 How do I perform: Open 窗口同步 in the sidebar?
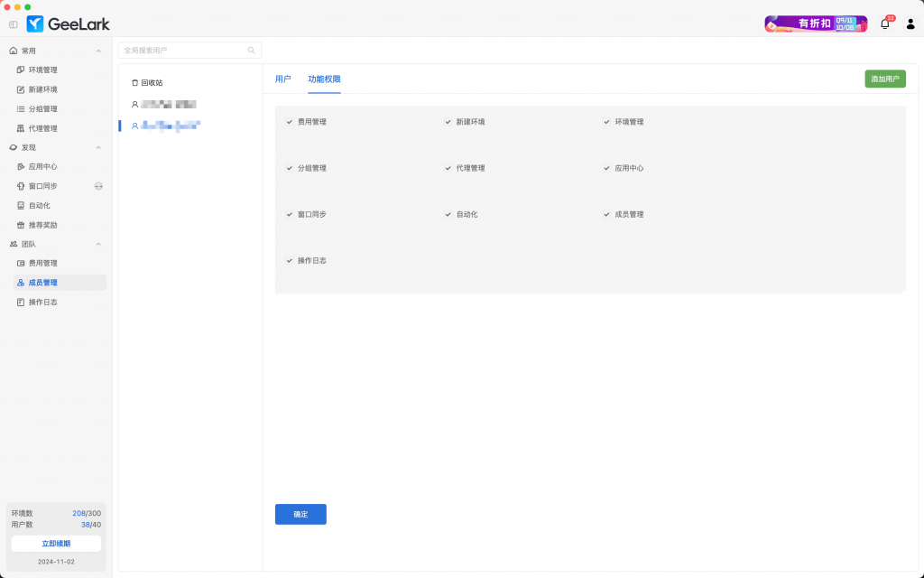click(42, 186)
